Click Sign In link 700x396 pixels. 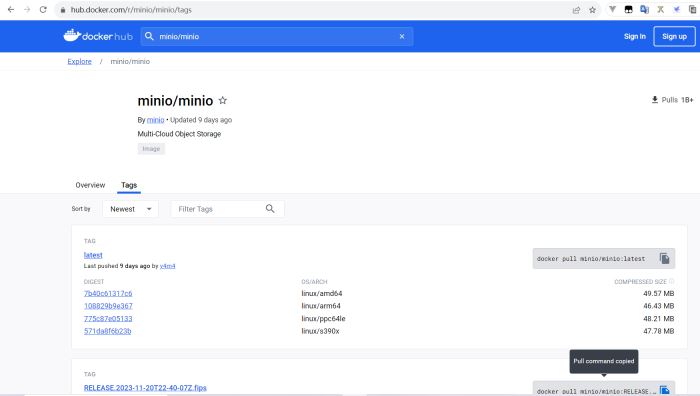pos(634,36)
